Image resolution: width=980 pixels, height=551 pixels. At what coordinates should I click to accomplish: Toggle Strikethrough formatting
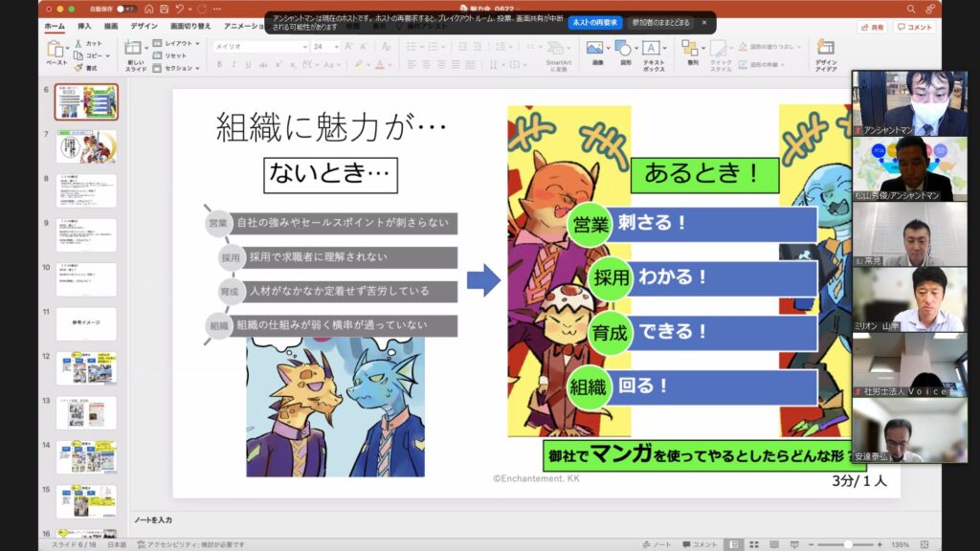263,64
